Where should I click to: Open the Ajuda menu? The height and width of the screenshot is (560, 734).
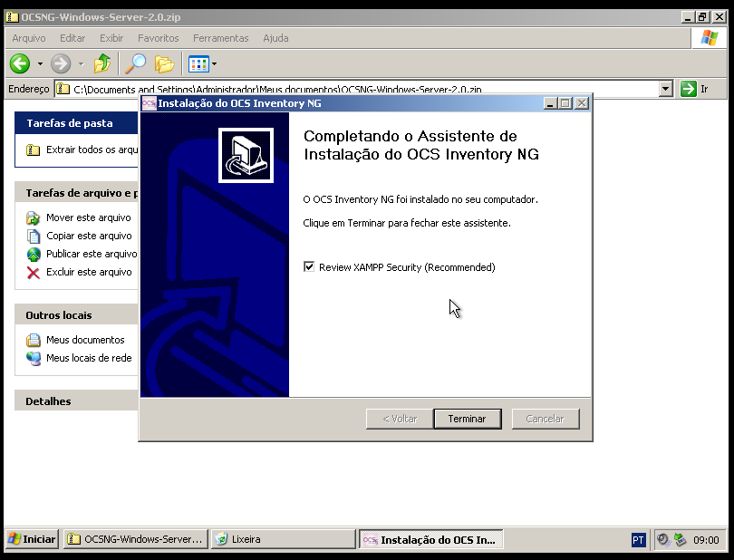pos(275,38)
